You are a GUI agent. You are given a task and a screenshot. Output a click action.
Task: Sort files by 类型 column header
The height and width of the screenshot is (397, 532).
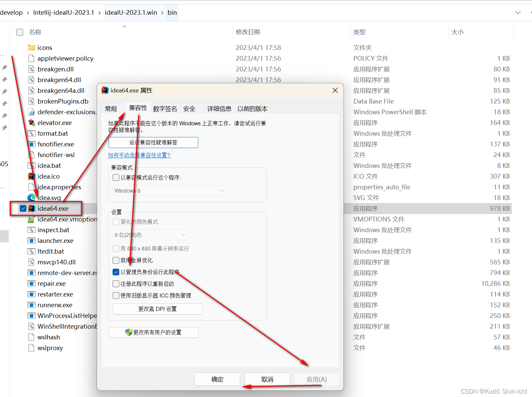[359, 32]
